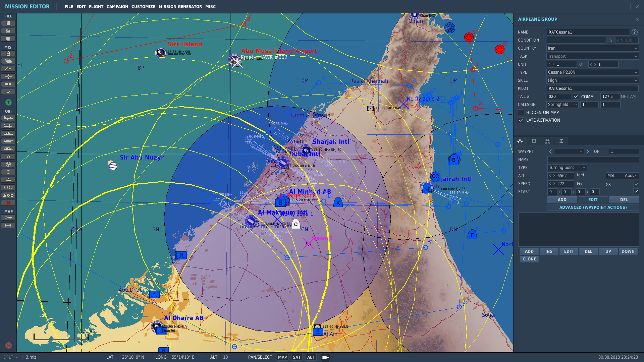The width and height of the screenshot is (644, 362).
Task: Open the DFLT dropdown in status bar
Action: (10, 357)
